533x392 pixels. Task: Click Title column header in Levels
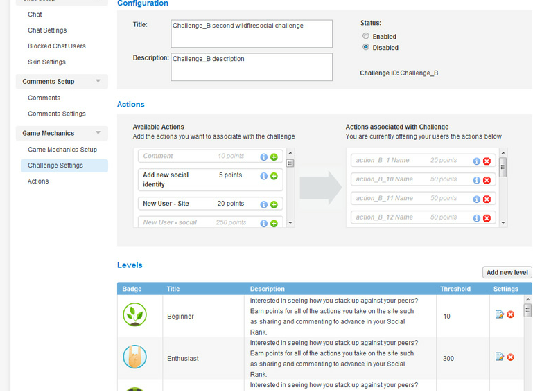(x=173, y=289)
